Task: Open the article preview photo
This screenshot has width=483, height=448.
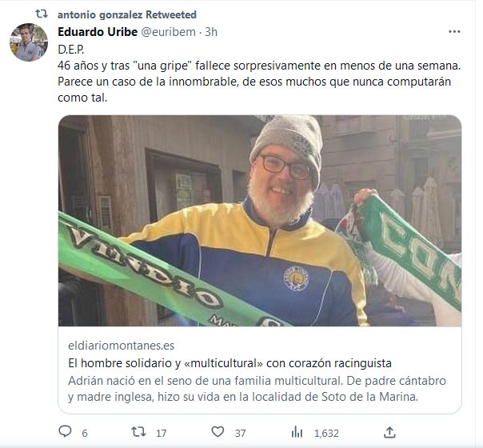Action: tap(260, 221)
